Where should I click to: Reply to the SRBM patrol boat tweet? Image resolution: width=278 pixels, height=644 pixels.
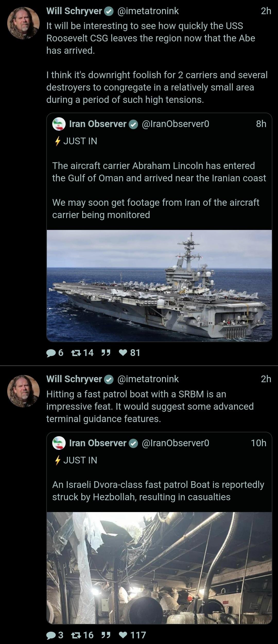pyautogui.click(x=51, y=635)
